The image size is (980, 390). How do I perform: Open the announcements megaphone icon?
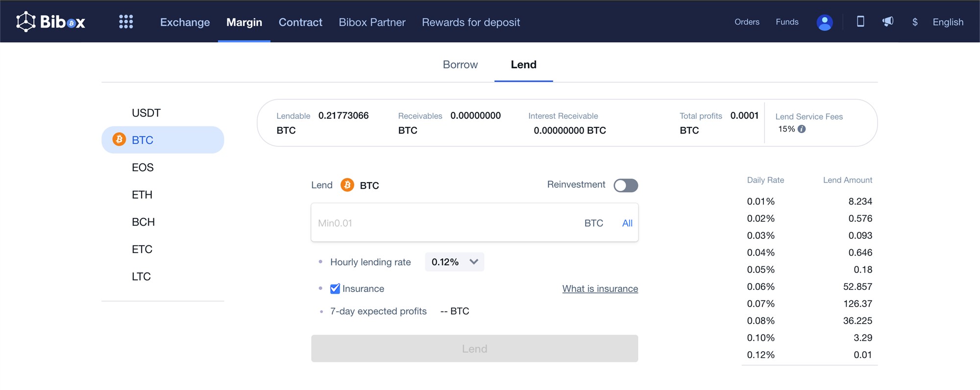887,22
